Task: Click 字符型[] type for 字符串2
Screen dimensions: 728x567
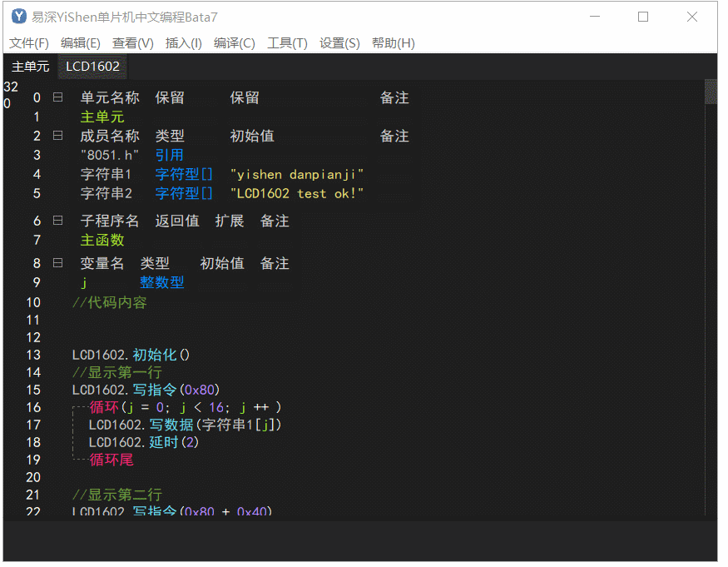Action: (184, 193)
